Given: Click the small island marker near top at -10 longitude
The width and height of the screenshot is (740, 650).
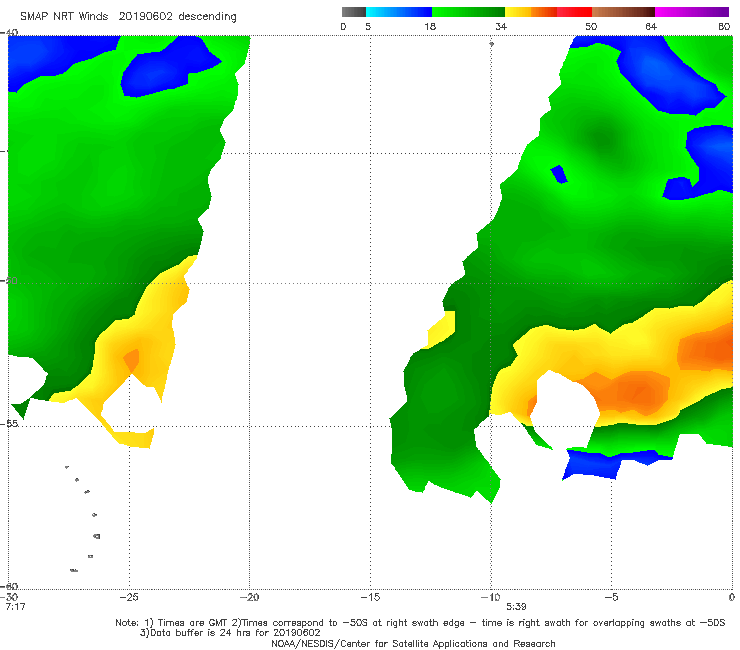Looking at the screenshot, I should (491, 44).
